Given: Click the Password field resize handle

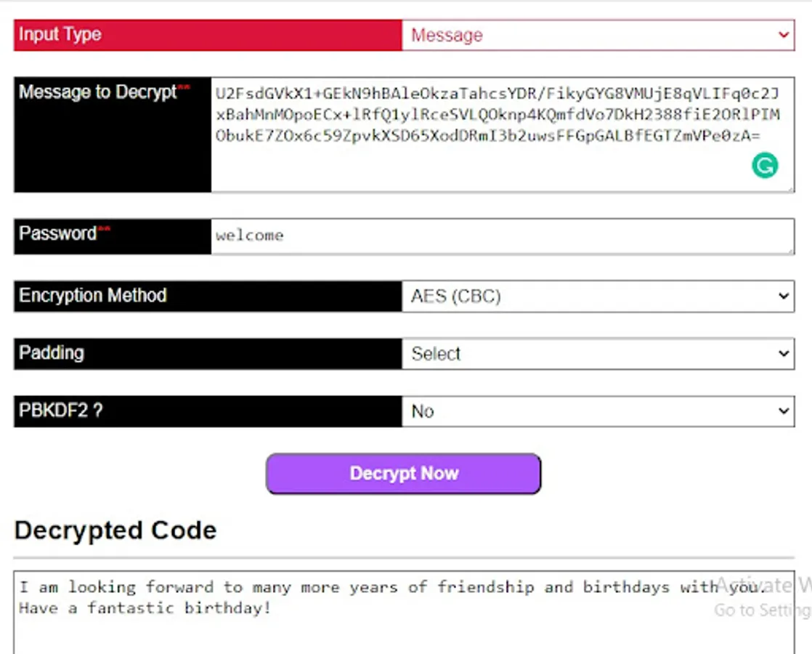Looking at the screenshot, I should (x=789, y=249).
